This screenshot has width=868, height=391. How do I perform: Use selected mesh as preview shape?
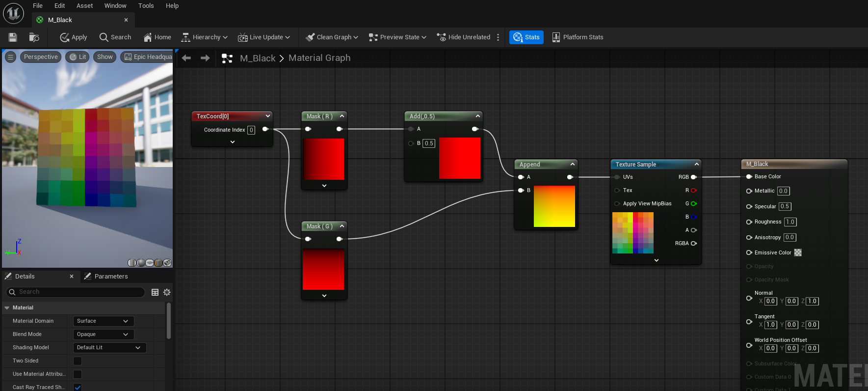167,263
